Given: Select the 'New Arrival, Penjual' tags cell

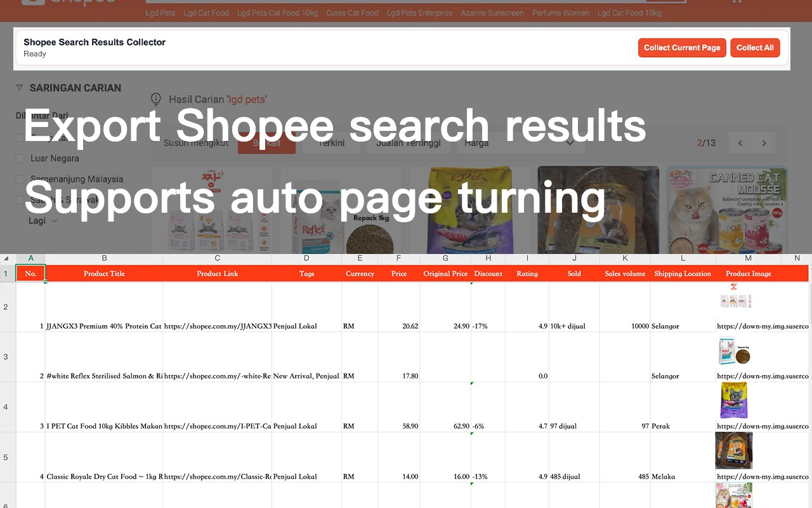Looking at the screenshot, I should pyautogui.click(x=307, y=358).
